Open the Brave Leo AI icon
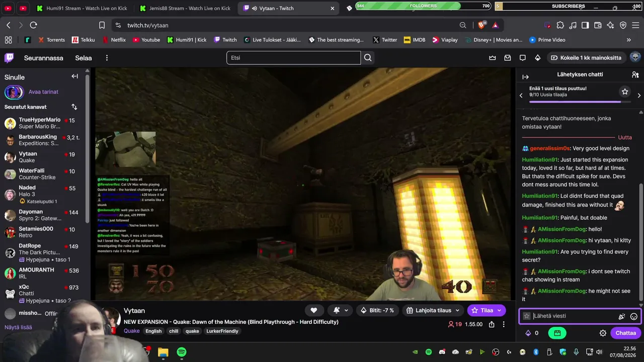This screenshot has width=644, height=362. click(x=610, y=25)
